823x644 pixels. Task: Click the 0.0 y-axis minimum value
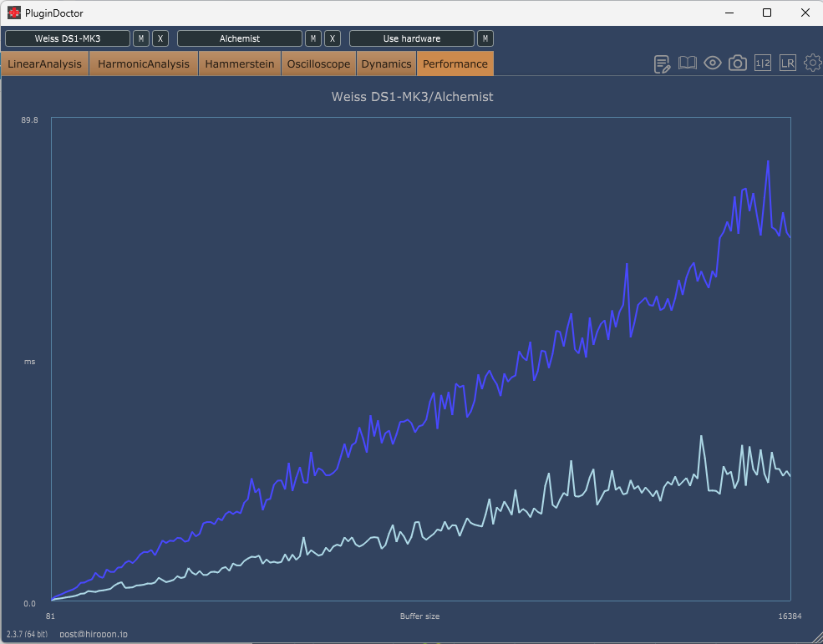point(29,604)
